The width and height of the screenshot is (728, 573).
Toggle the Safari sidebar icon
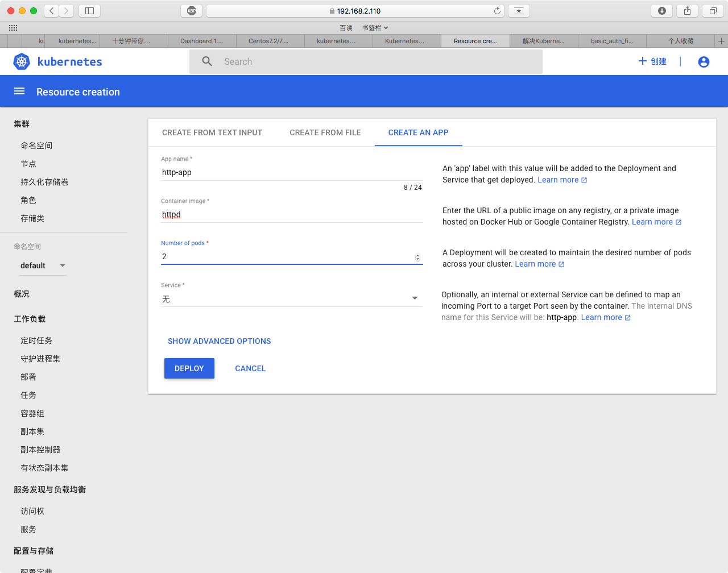[x=89, y=11]
